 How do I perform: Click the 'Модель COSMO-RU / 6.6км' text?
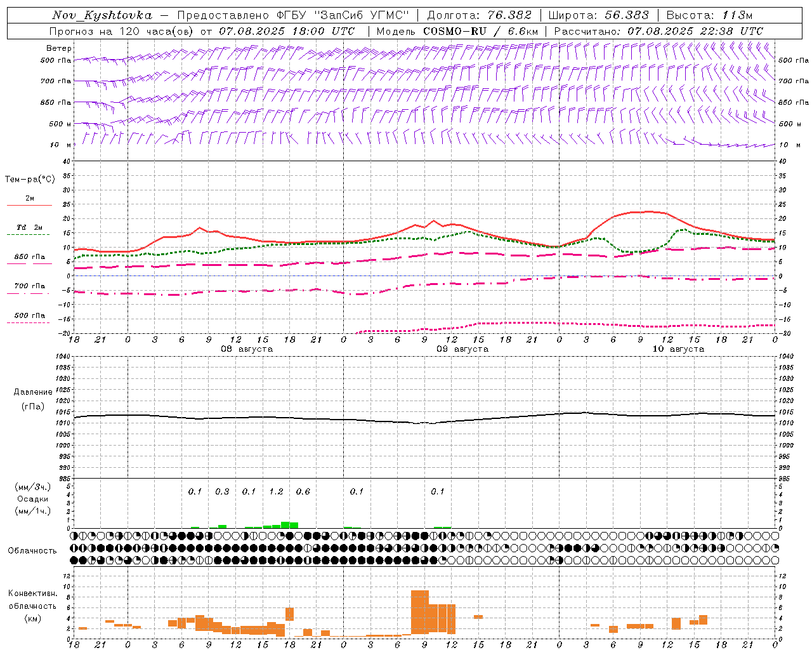[x=457, y=31]
